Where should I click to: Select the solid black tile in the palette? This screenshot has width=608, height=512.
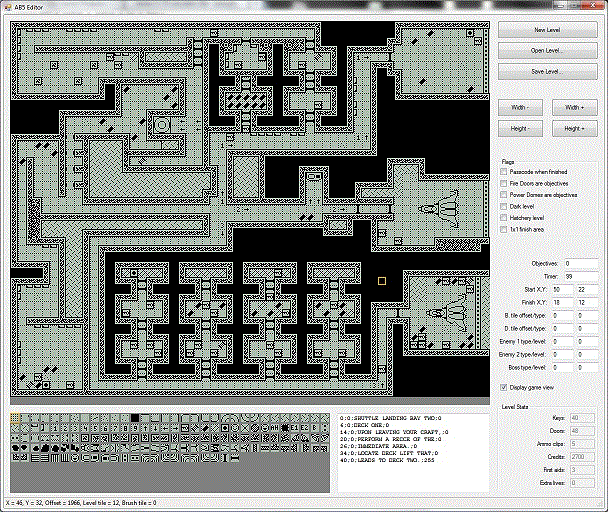click(135, 418)
